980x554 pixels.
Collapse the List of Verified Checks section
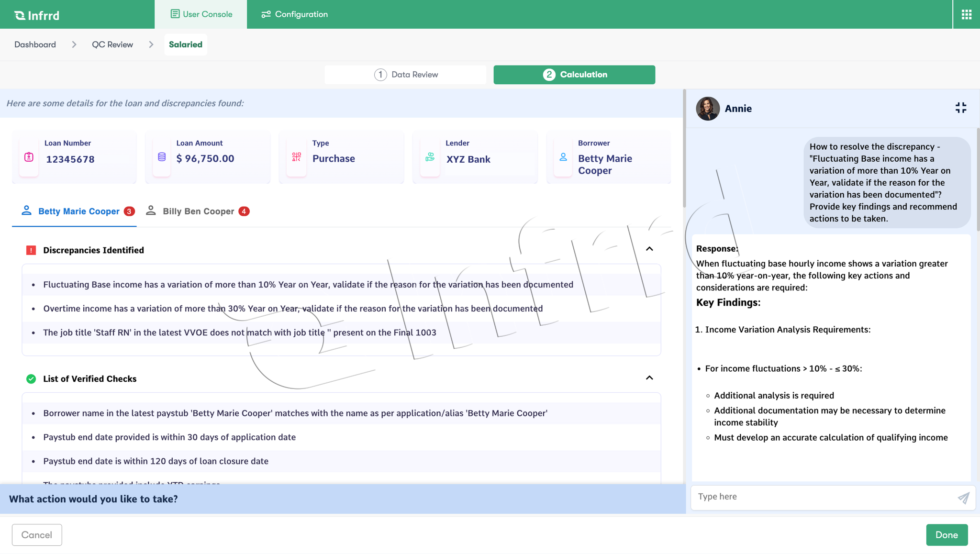click(649, 378)
